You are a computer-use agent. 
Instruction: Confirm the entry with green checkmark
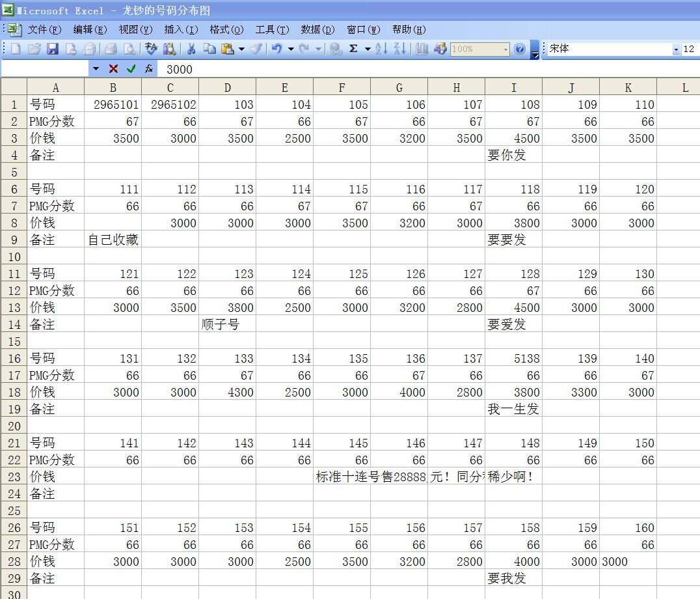click(x=131, y=68)
